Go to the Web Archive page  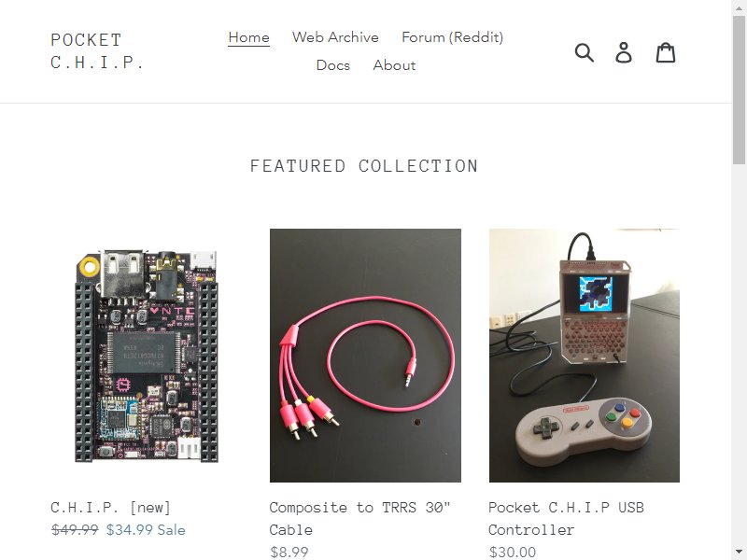pyautogui.click(x=335, y=37)
